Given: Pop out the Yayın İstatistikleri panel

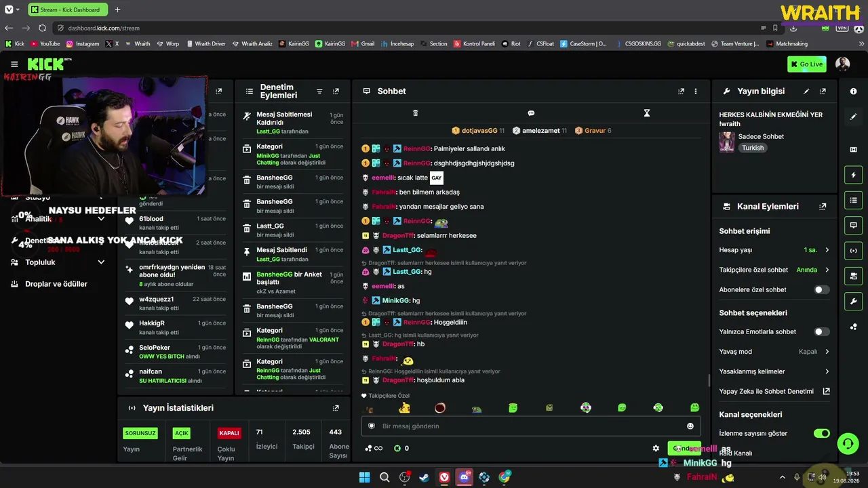Looking at the screenshot, I should pyautogui.click(x=336, y=408).
